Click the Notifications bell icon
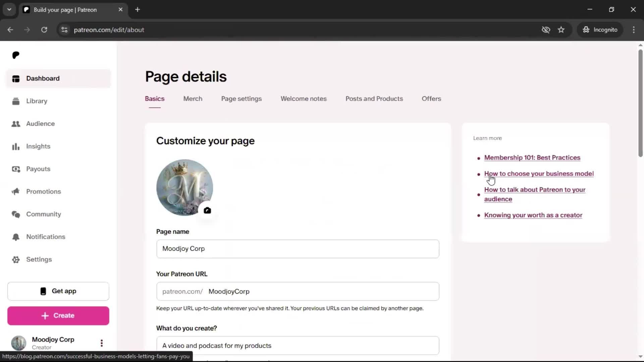Viewport: 644px width, 362px height. [x=16, y=237]
